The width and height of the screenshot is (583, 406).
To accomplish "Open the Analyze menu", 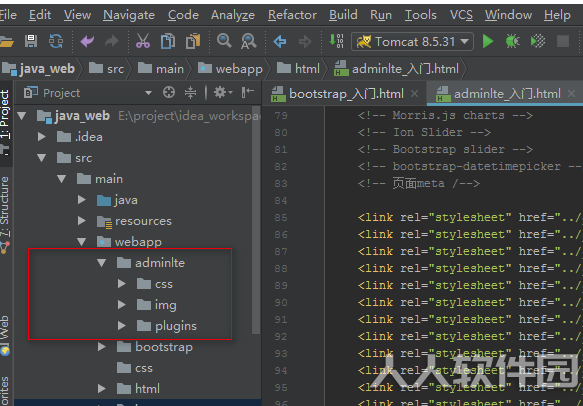I will (x=233, y=15).
